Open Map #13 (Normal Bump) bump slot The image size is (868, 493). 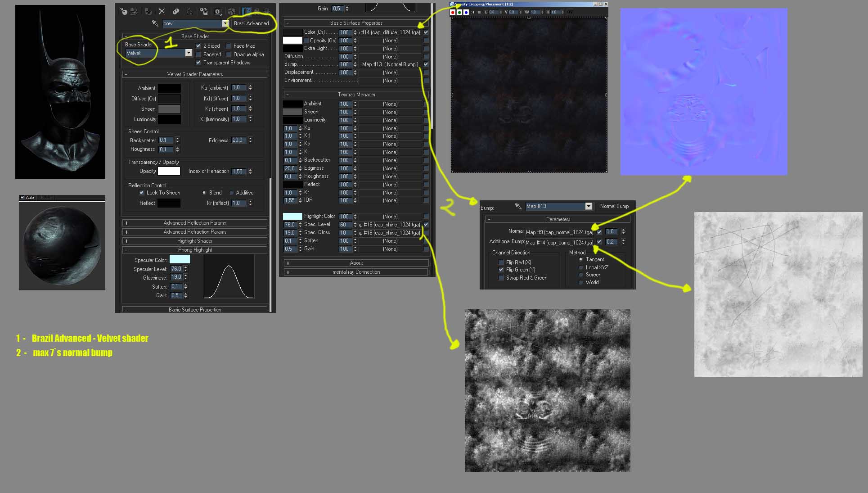390,64
